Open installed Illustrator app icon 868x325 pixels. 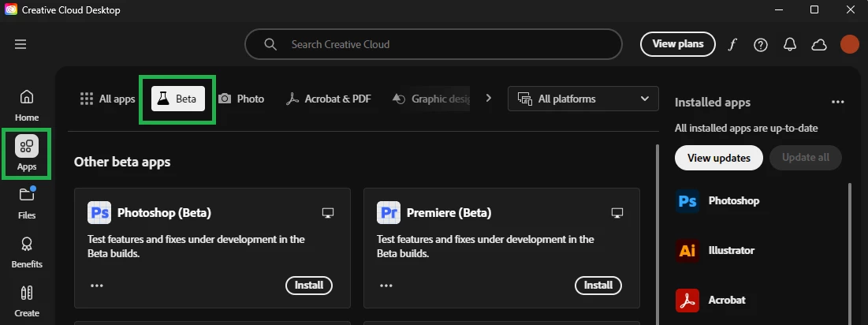click(687, 250)
